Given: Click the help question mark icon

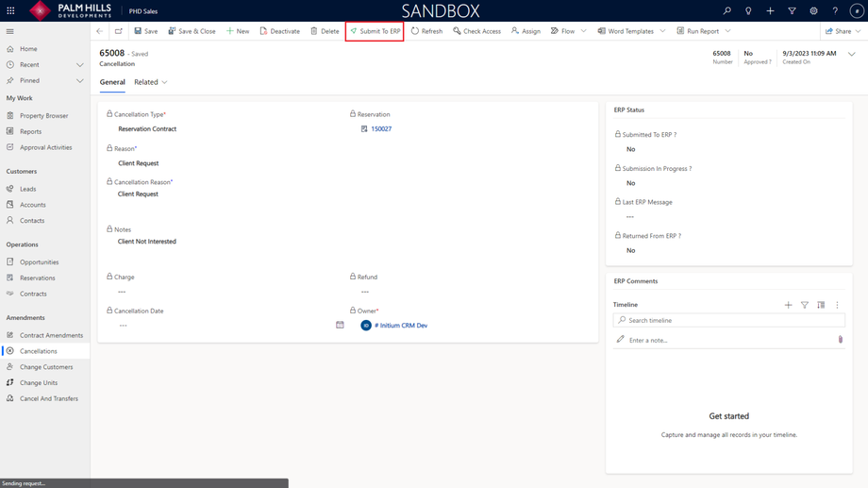Looking at the screenshot, I should [835, 10].
